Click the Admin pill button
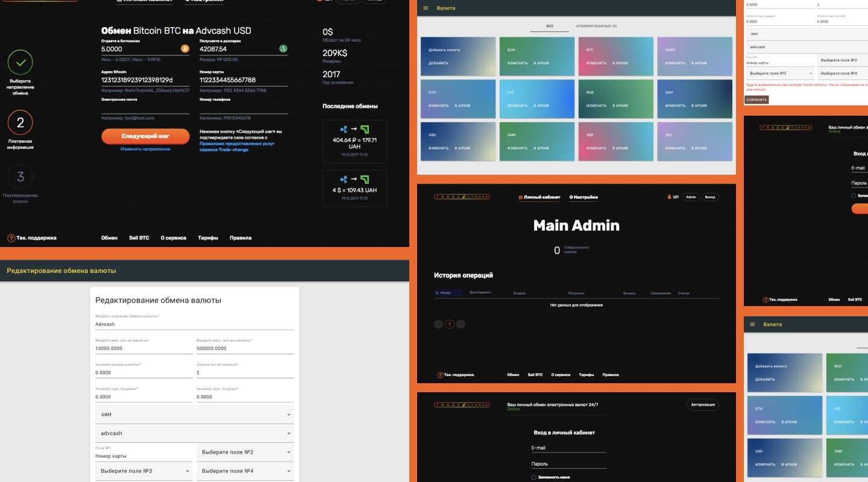The image size is (868, 482). [691, 197]
